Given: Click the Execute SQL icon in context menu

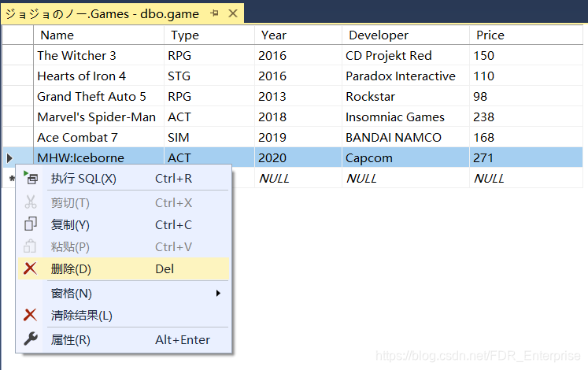Looking at the screenshot, I should [31, 178].
